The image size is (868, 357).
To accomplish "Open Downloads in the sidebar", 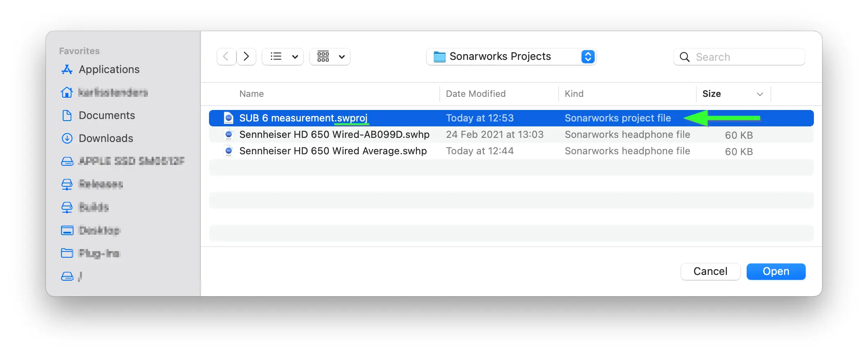I will [x=106, y=138].
